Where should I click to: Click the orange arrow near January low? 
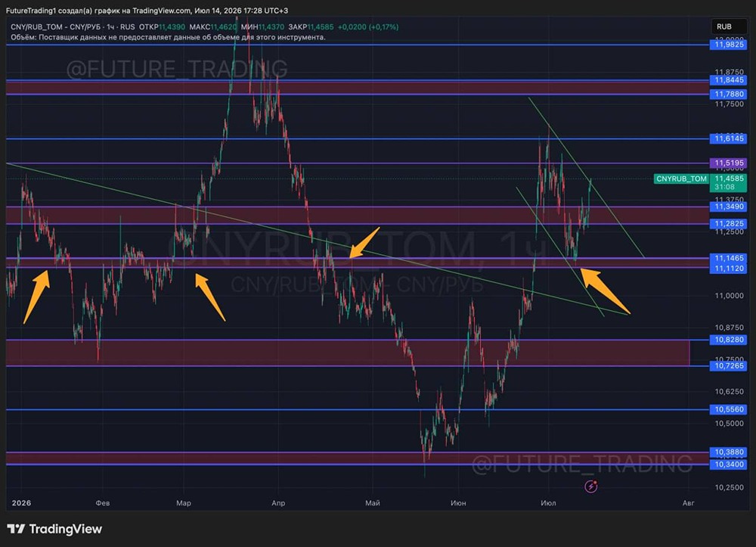(36, 296)
